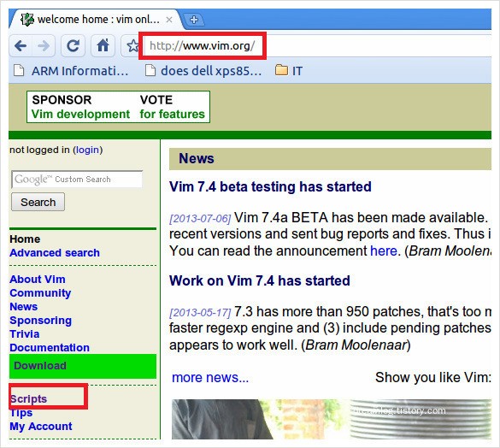Image resolution: width=500 pixels, height=448 pixels.
Task: Open a new tab with the plus button
Action: click(x=194, y=20)
